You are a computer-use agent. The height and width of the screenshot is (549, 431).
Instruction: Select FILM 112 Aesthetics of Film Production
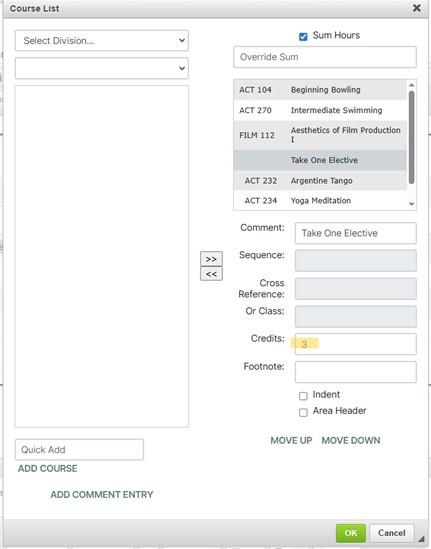tap(320, 135)
